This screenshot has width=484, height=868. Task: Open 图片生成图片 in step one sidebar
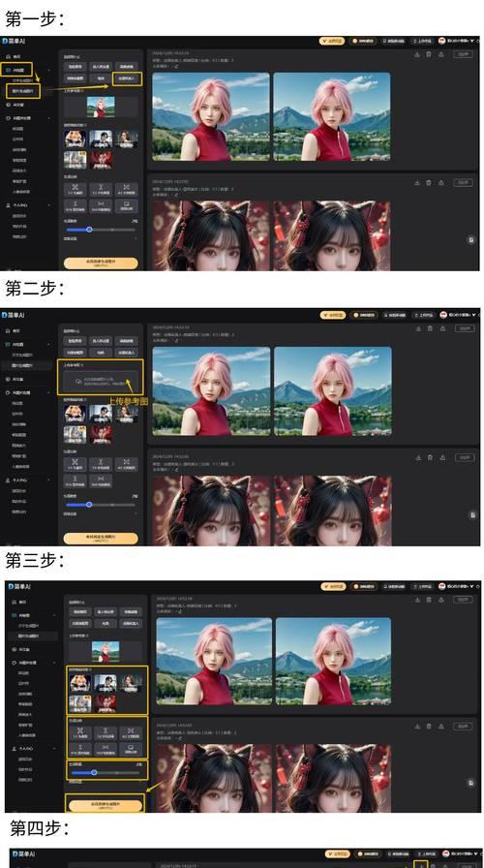23,91
